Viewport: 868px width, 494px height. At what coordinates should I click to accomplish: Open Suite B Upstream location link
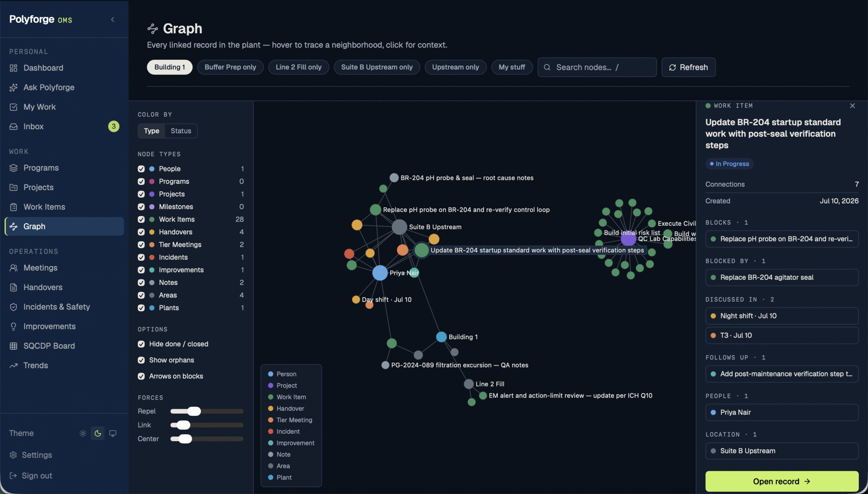pyautogui.click(x=782, y=451)
